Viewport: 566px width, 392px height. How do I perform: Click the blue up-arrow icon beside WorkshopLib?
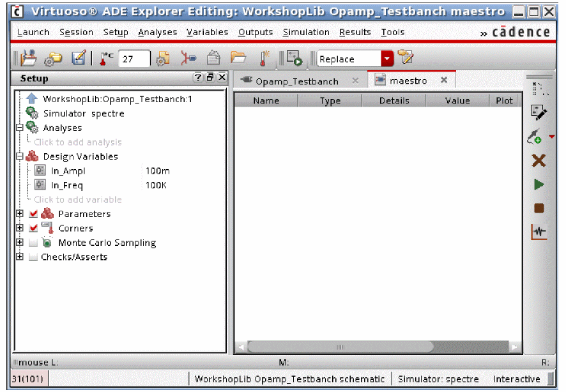pyautogui.click(x=32, y=98)
